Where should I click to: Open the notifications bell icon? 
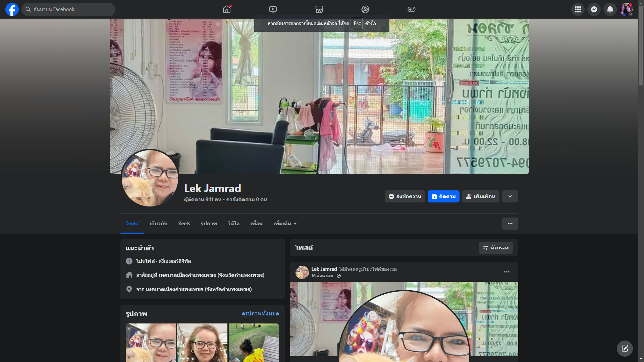pyautogui.click(x=610, y=9)
